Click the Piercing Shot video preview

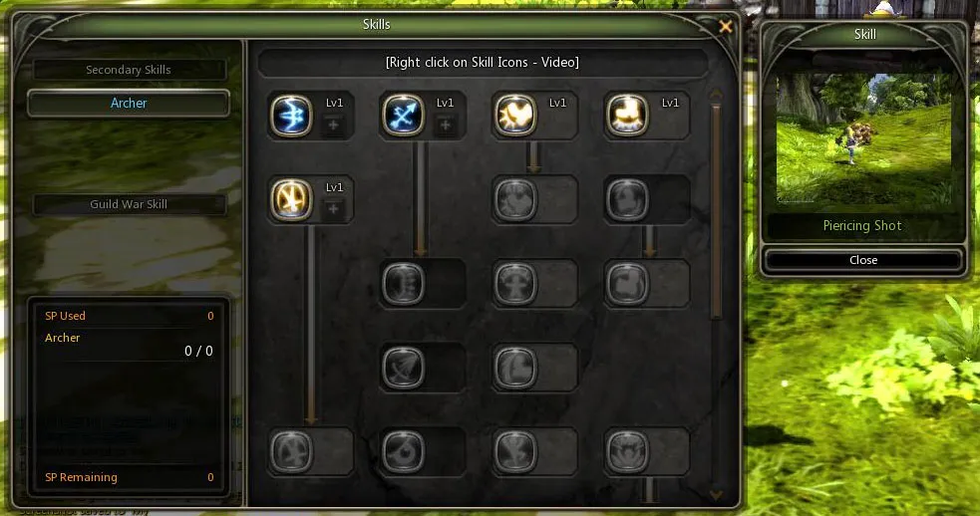tap(863, 138)
